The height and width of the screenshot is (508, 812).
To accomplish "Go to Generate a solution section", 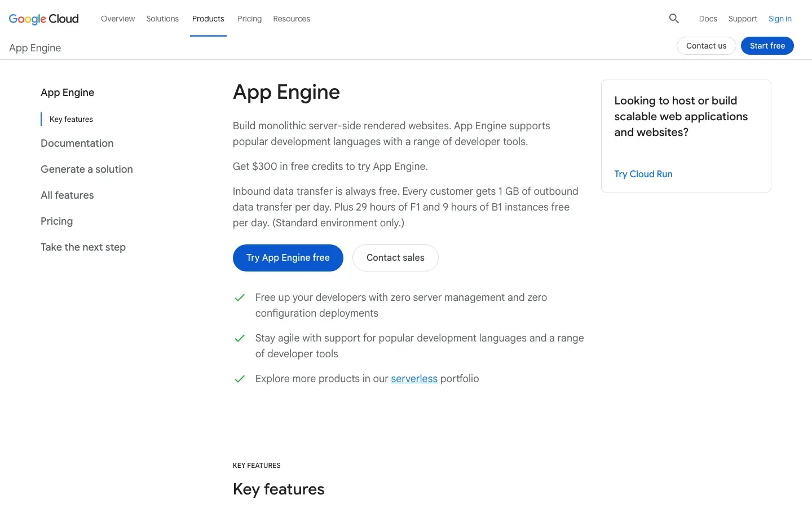I will coord(87,169).
